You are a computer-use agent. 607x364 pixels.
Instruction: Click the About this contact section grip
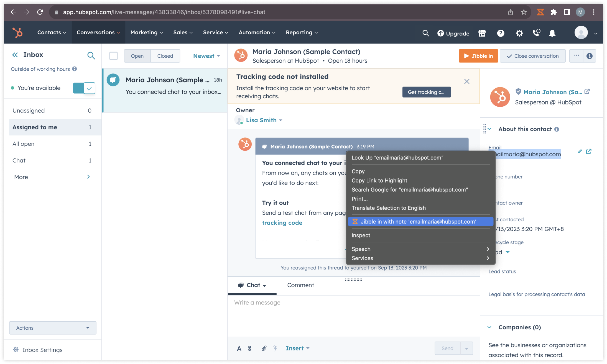pos(484,129)
